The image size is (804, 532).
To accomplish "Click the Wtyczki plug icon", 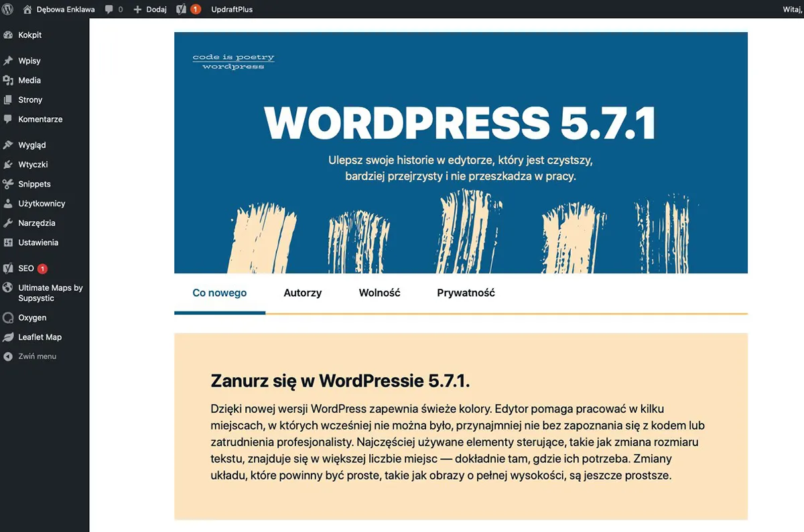I will (x=8, y=165).
